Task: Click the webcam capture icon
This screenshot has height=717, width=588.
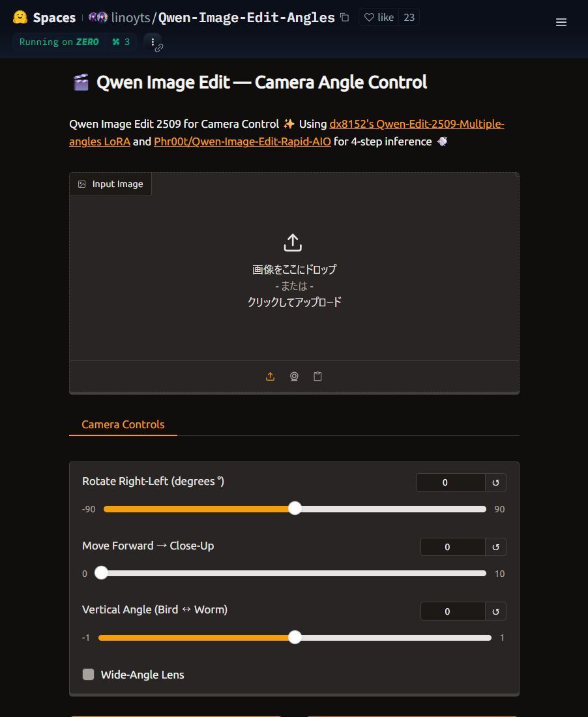Action: (294, 377)
